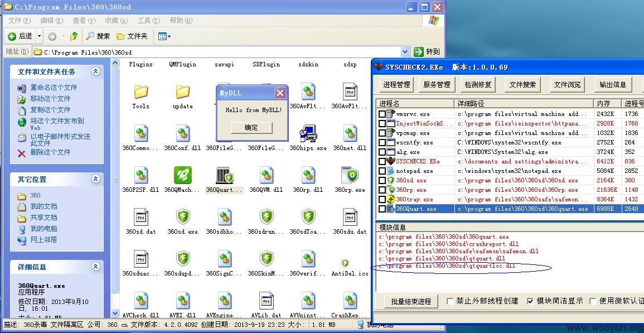Select the 360QMach rocket icon

click(x=183, y=175)
